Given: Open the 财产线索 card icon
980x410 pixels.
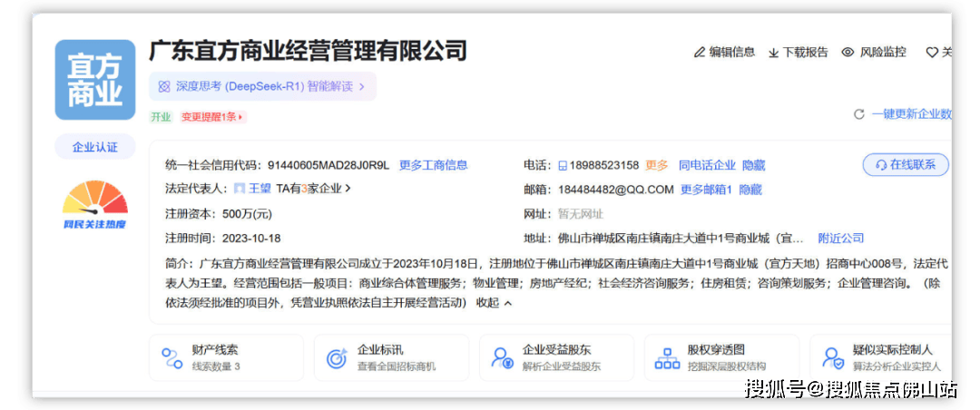Looking at the screenshot, I should tap(171, 357).
